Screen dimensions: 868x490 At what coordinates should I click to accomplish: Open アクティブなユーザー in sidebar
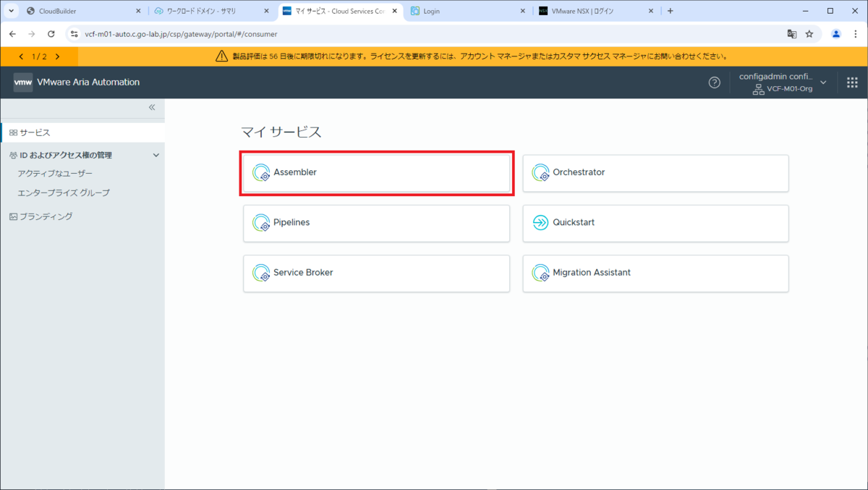pyautogui.click(x=55, y=174)
